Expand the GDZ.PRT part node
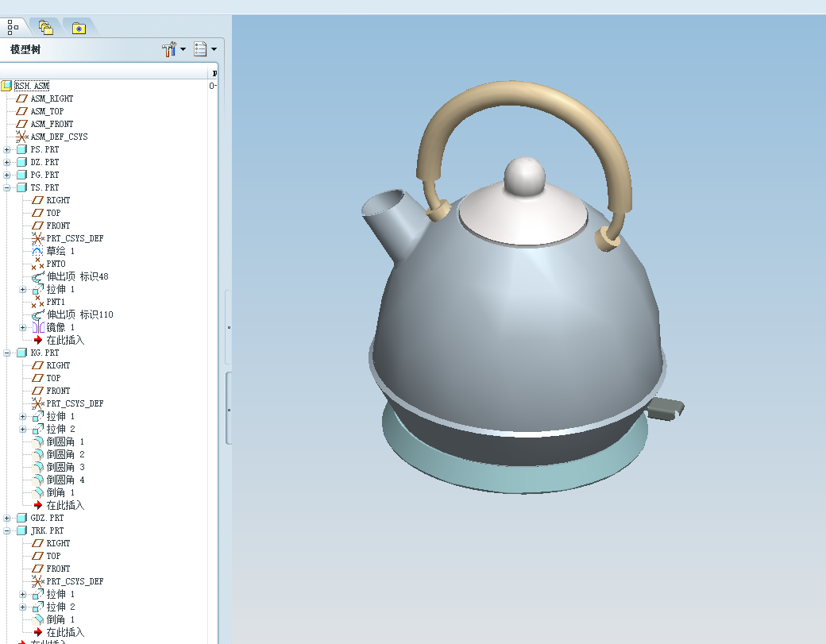The width and height of the screenshot is (826, 644). (7, 519)
